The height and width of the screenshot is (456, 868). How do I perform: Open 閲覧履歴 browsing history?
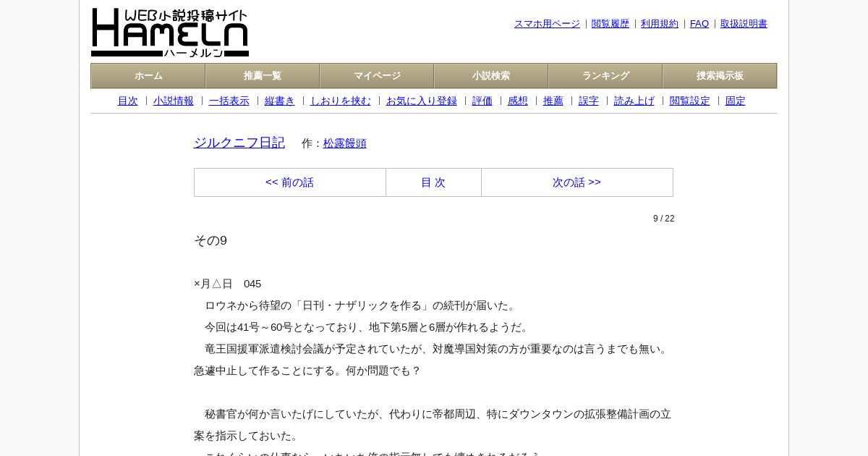(x=610, y=24)
